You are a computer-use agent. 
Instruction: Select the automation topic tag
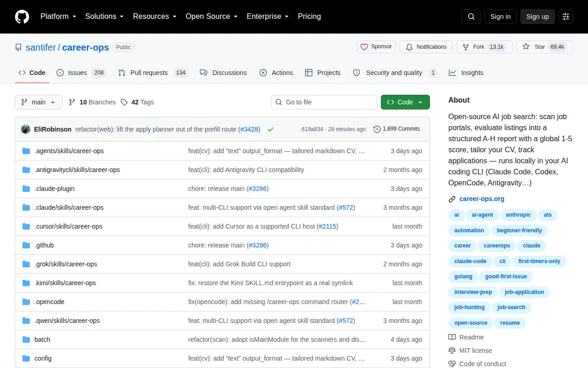469,230
